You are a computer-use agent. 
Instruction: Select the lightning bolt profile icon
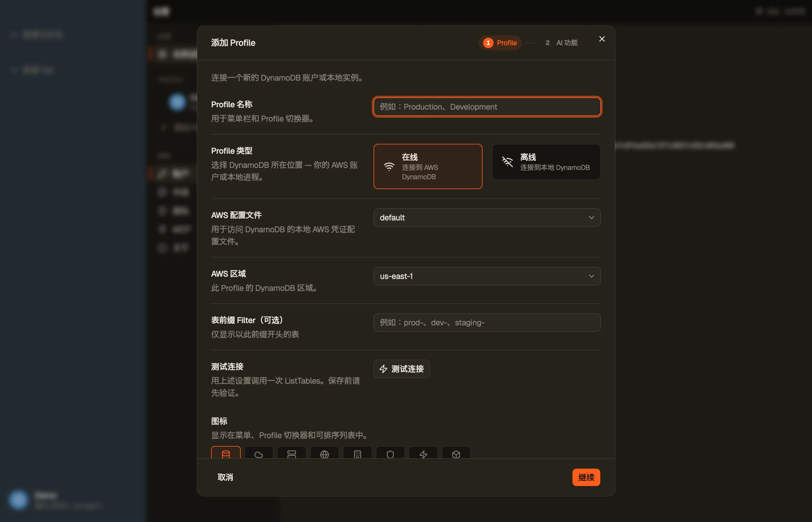(423, 453)
